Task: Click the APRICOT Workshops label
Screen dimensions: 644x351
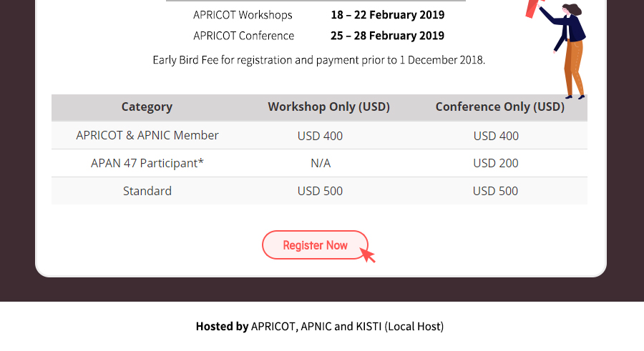Action: point(243,15)
